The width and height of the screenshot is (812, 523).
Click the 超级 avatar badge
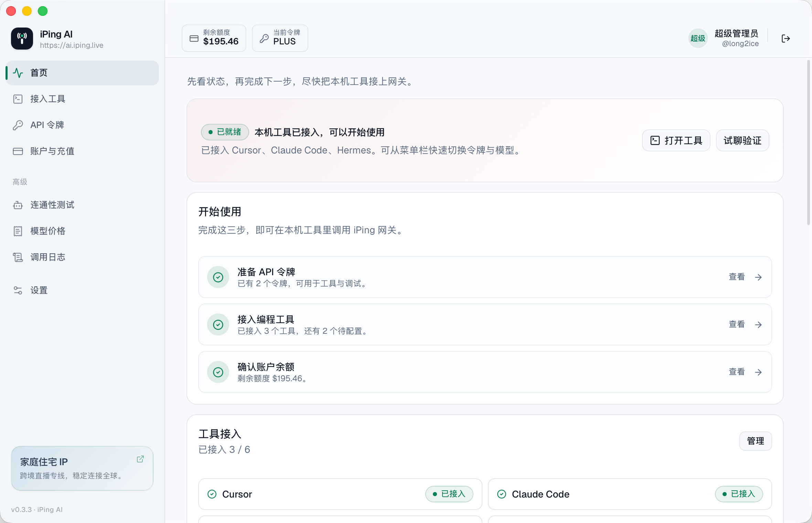tap(698, 39)
